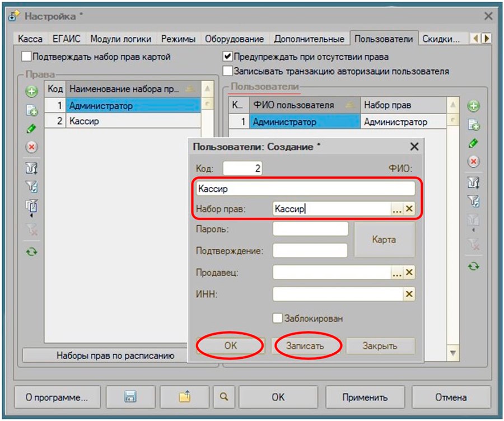Clear the ИНН field with X
The height and width of the screenshot is (421, 504).
[409, 294]
